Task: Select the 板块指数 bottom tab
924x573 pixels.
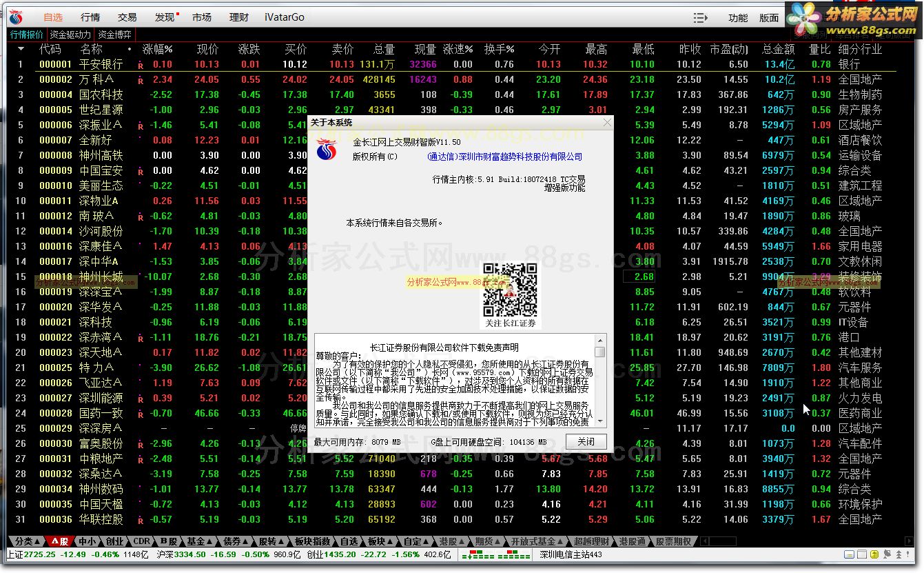Action: tap(314, 541)
